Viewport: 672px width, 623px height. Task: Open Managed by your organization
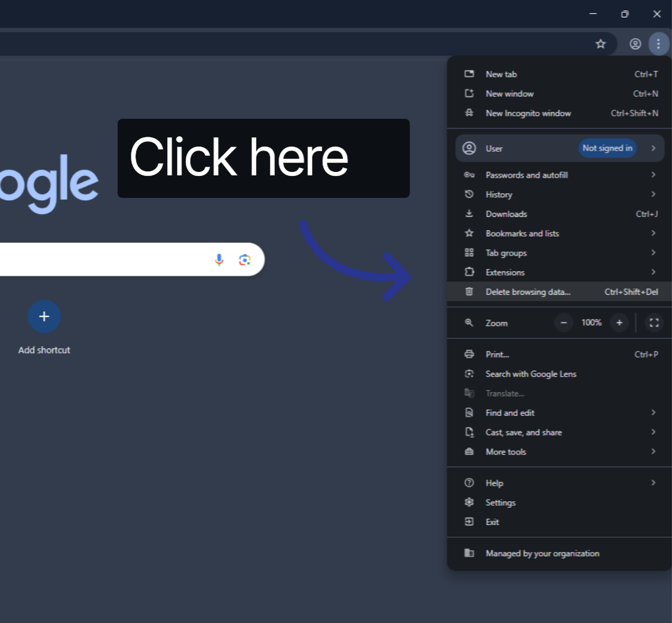click(x=542, y=553)
